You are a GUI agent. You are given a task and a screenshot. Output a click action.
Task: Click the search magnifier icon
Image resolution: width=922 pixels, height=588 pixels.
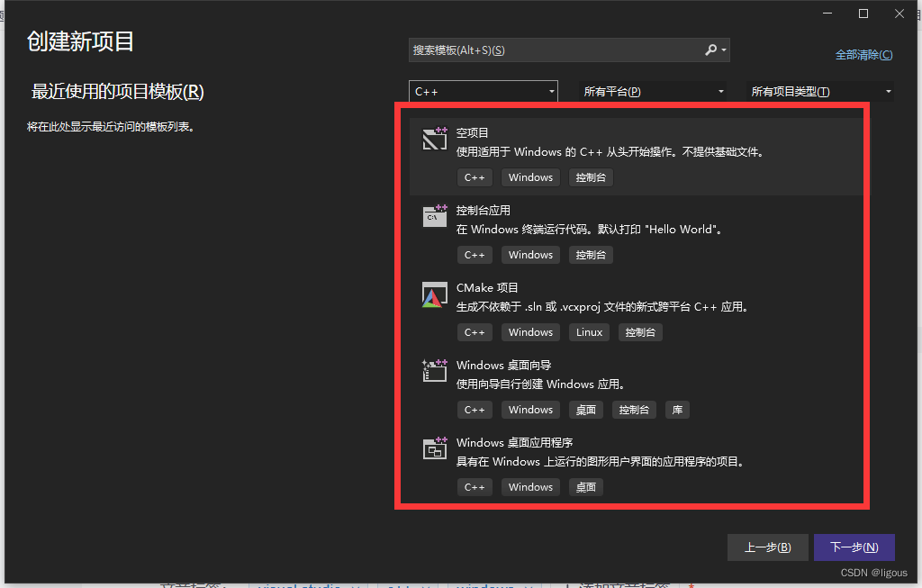[x=711, y=50]
